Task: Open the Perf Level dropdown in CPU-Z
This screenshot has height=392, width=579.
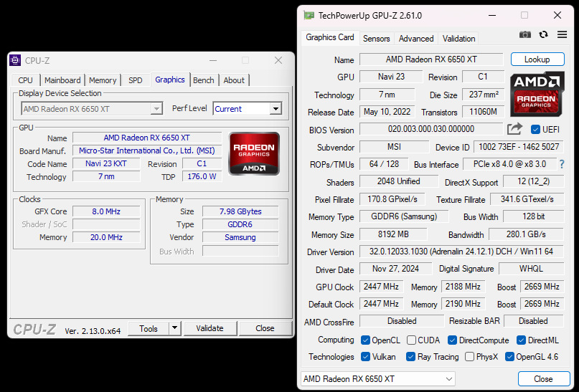Action: pos(276,109)
